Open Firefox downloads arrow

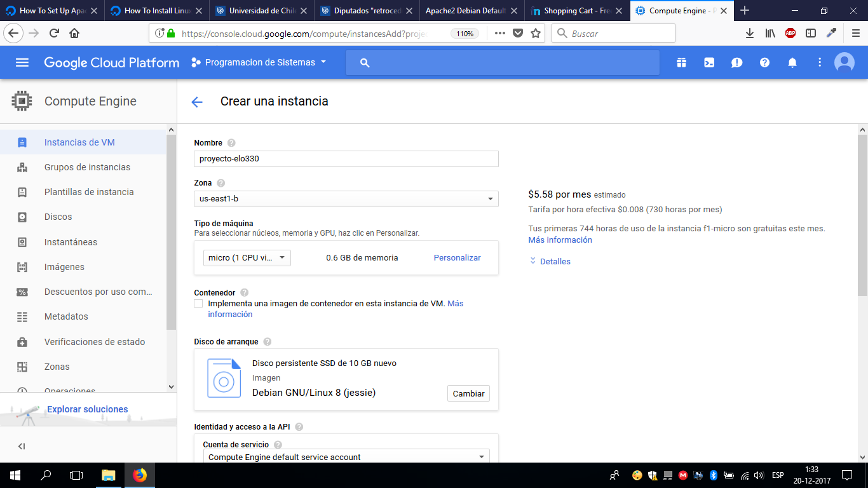click(x=750, y=33)
